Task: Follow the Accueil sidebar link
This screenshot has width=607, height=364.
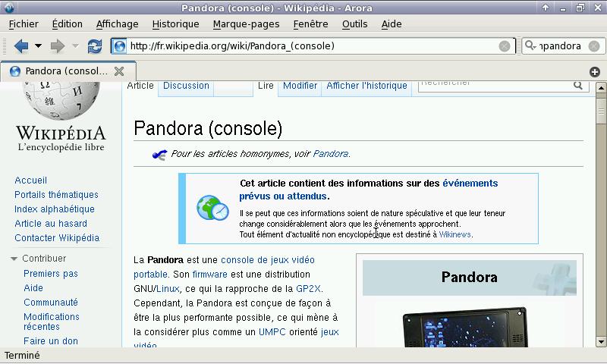Action: [30, 180]
